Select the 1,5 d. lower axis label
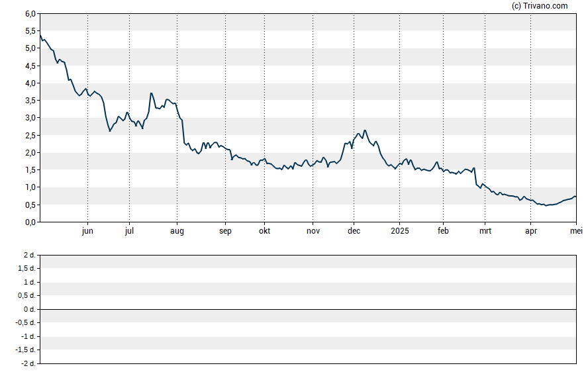 coord(26,269)
